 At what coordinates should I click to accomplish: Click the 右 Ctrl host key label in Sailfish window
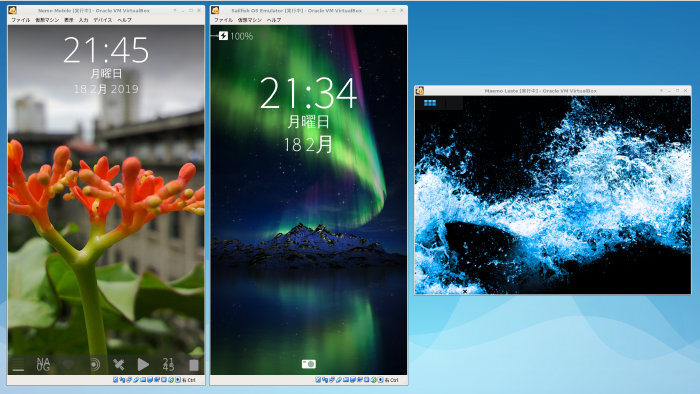tap(392, 380)
